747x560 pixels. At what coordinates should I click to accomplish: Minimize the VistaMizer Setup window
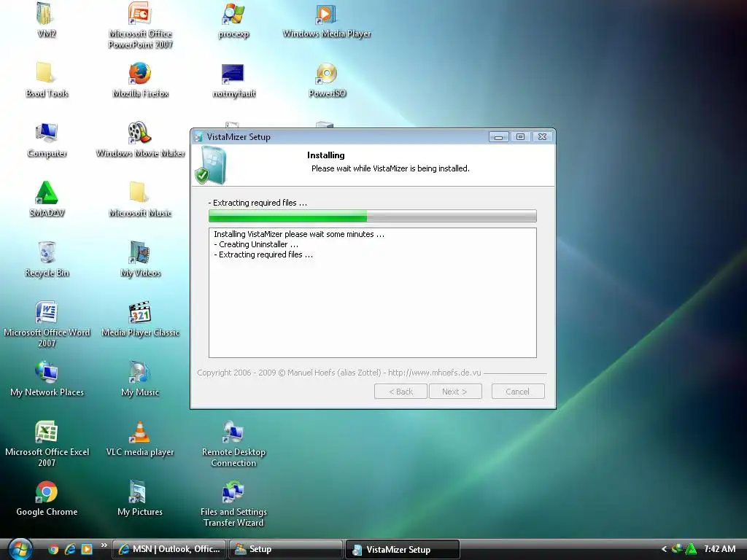pyautogui.click(x=498, y=137)
